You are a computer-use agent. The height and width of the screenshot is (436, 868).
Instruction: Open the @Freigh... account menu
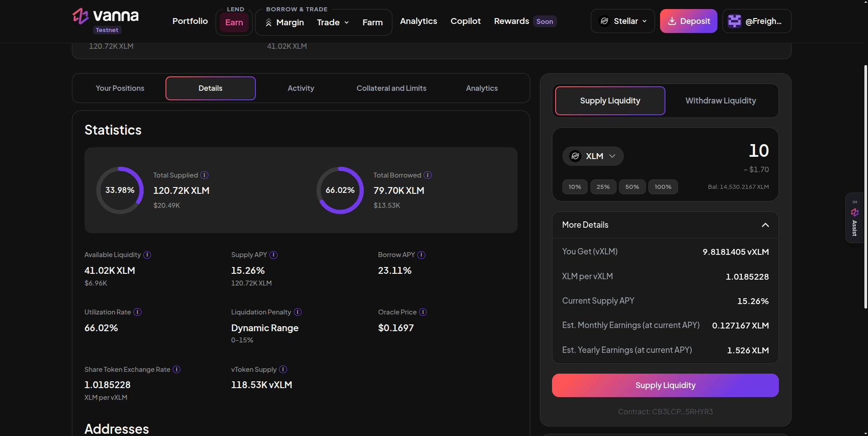tap(757, 21)
